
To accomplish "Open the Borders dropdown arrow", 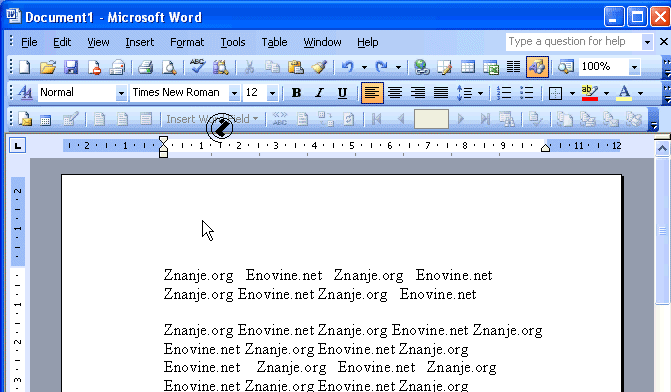I will click(x=572, y=93).
